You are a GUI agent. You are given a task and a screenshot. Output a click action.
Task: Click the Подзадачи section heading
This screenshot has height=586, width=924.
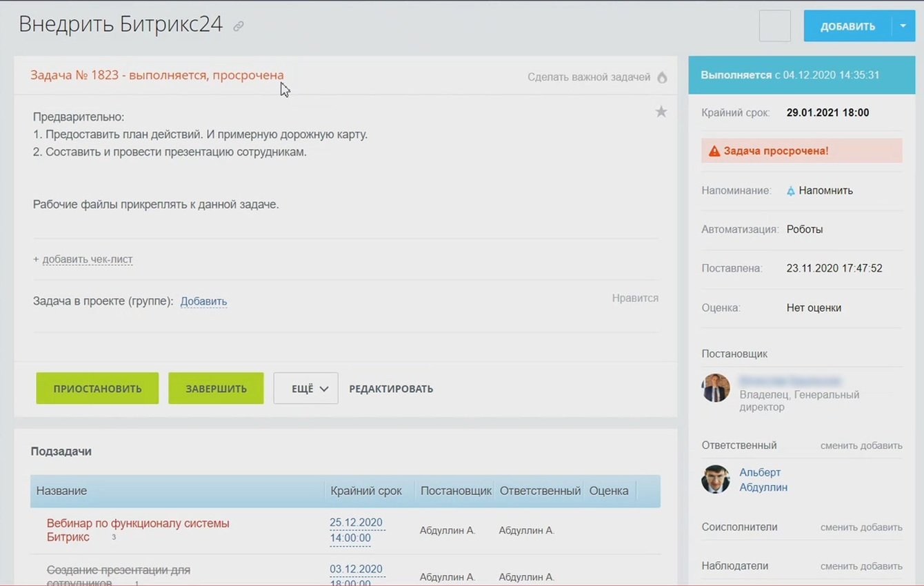coord(61,452)
